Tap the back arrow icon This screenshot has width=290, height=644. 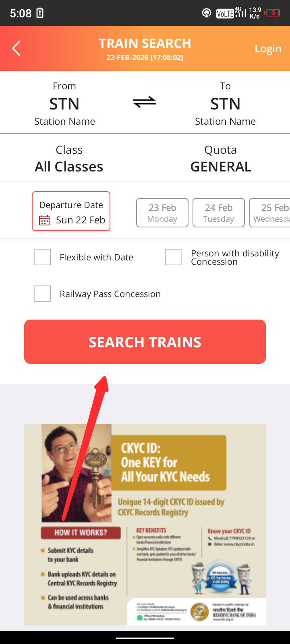click(16, 48)
